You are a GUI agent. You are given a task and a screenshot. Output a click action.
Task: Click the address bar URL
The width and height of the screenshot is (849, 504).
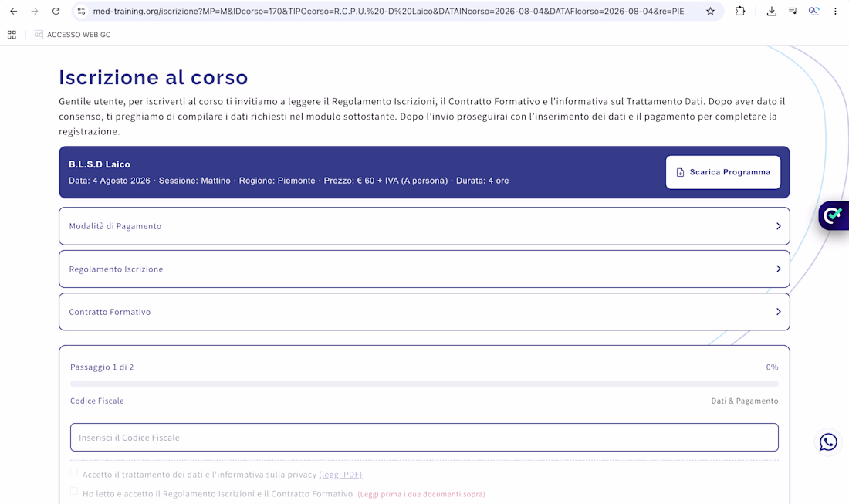click(388, 11)
